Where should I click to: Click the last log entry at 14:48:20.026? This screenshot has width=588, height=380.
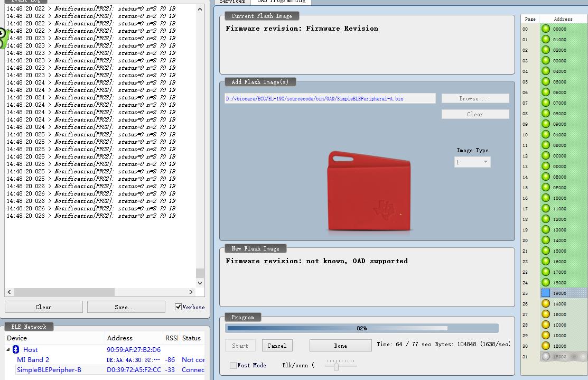click(x=91, y=216)
